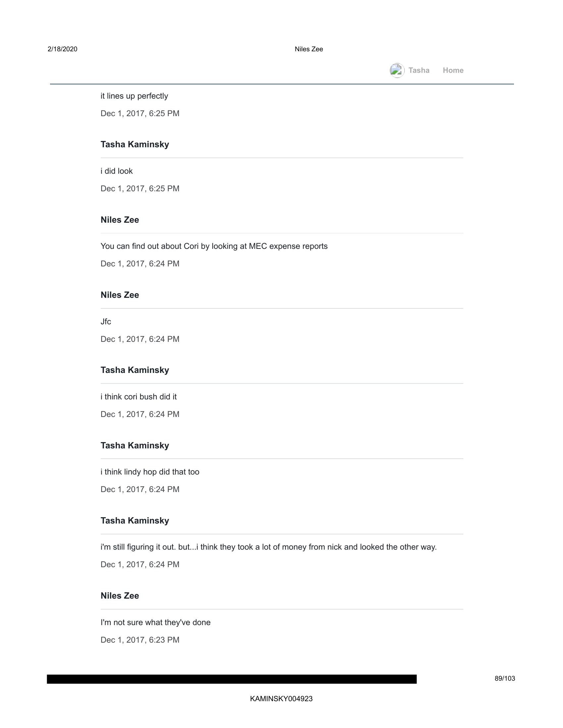Select the message about MEC expense reports
The height and width of the screenshot is (728, 563).
pyautogui.click(x=214, y=246)
